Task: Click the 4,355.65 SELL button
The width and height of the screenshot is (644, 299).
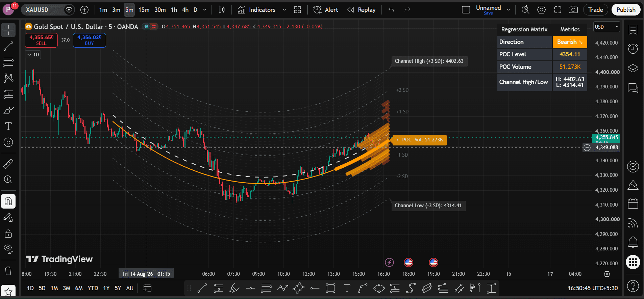Action: pos(41,40)
